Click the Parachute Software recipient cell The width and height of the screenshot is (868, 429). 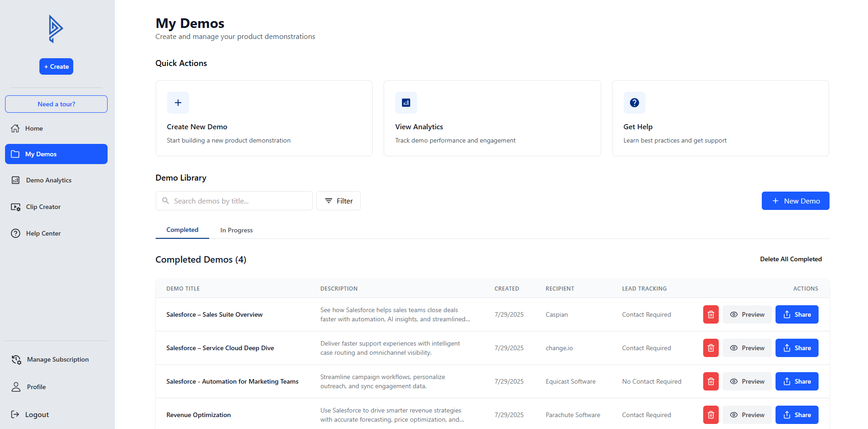pos(573,415)
